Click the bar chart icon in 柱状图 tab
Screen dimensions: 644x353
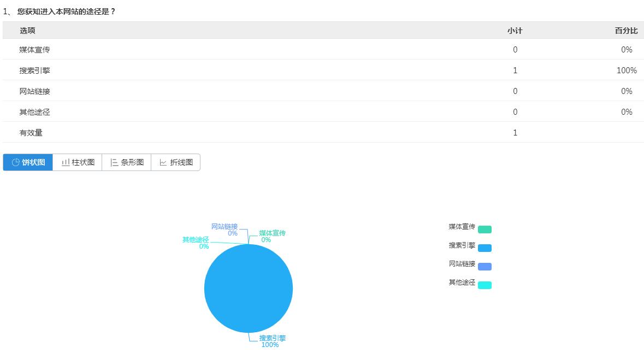point(66,162)
